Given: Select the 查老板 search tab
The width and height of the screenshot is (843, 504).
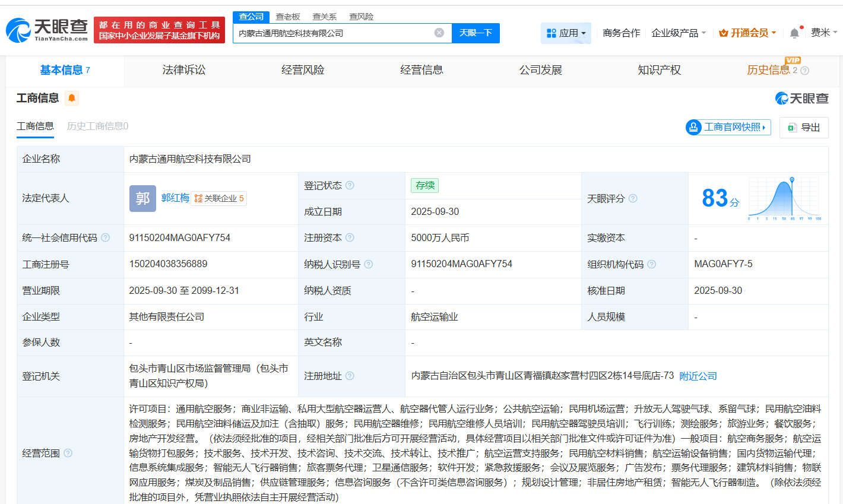Looking at the screenshot, I should tap(287, 17).
